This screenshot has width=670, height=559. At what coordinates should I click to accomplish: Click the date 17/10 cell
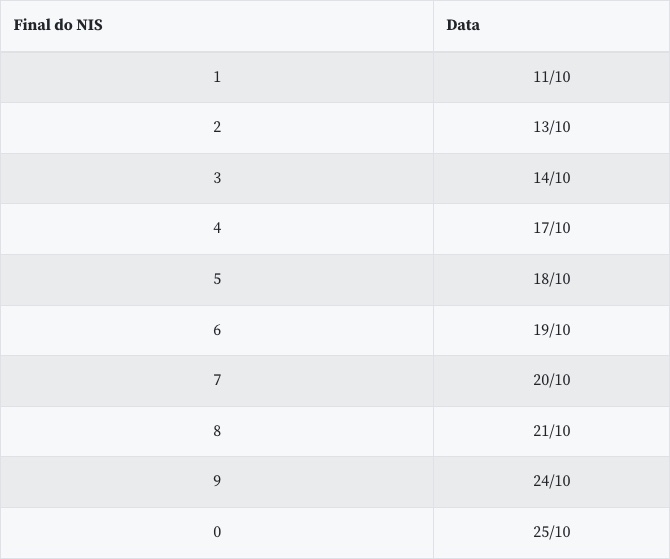(551, 228)
